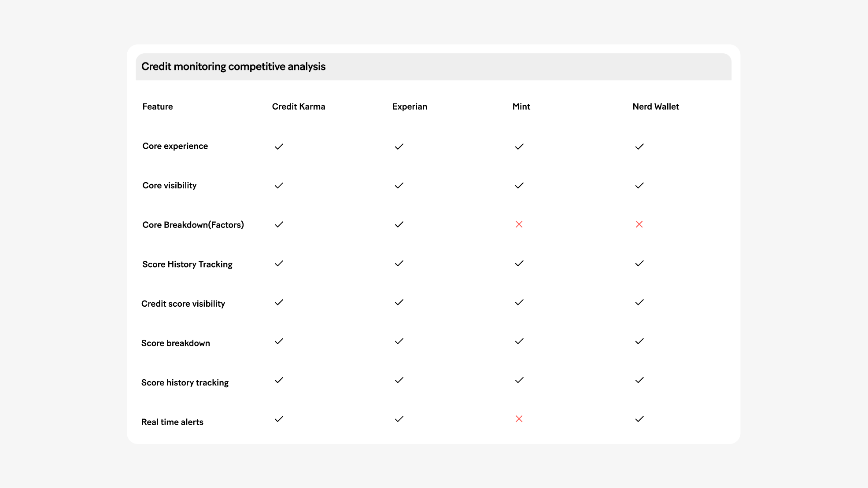This screenshot has width=868, height=488.
Task: Click Credit Karma's checkmark for Credit score visibility
Action: (279, 302)
